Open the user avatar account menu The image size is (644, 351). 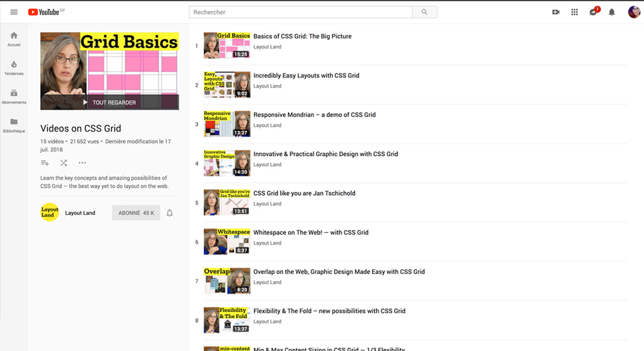(x=633, y=12)
